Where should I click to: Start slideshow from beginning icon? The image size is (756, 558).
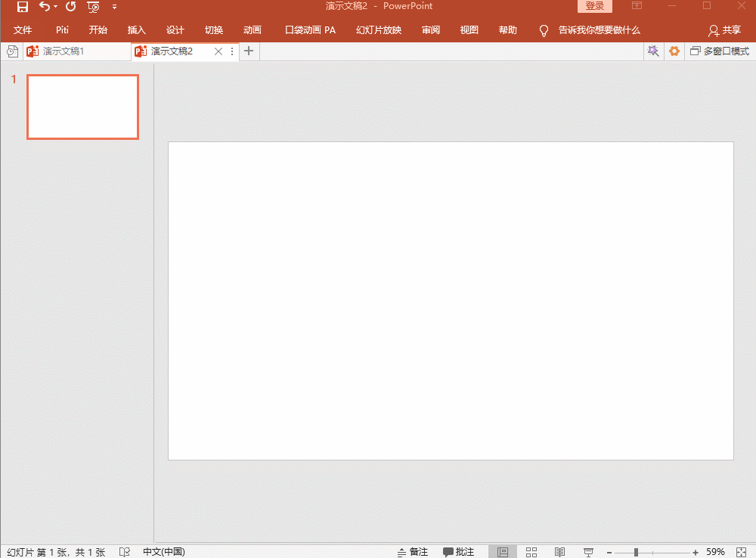pyautogui.click(x=93, y=7)
